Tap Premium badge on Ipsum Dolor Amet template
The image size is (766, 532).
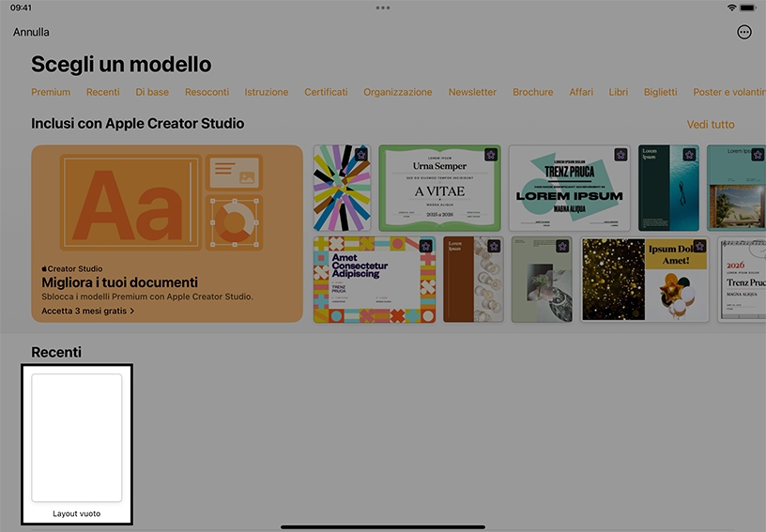pyautogui.click(x=699, y=247)
